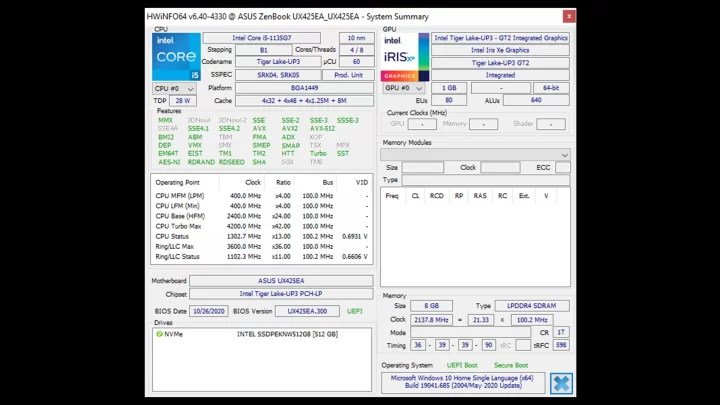
Task: Click the Freq column header in memory table
Action: click(392, 196)
